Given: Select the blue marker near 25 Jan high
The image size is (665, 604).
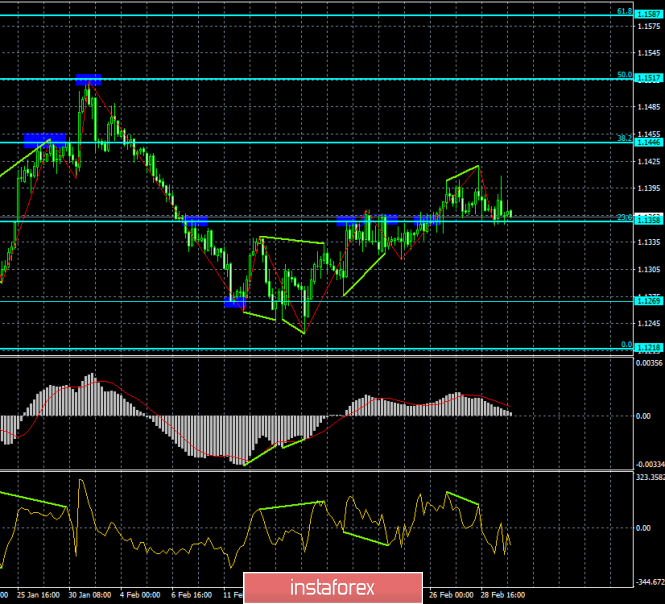Looking at the screenshot, I should [x=44, y=139].
